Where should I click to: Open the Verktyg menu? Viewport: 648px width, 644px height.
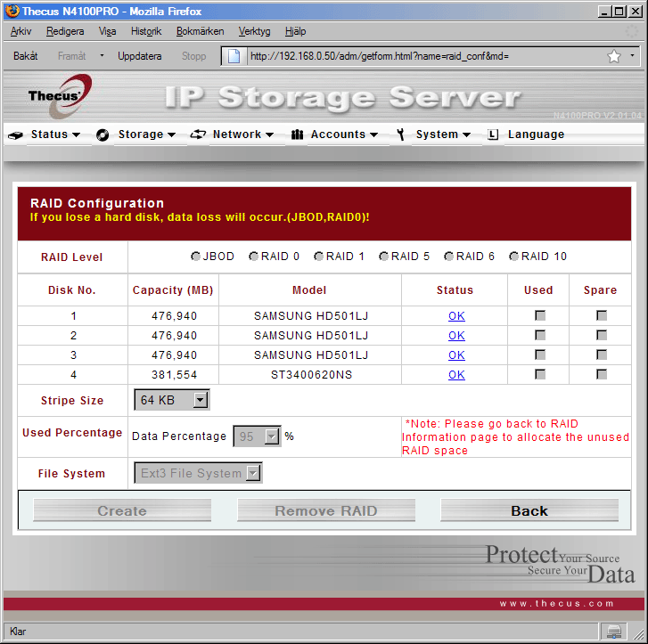point(254,31)
